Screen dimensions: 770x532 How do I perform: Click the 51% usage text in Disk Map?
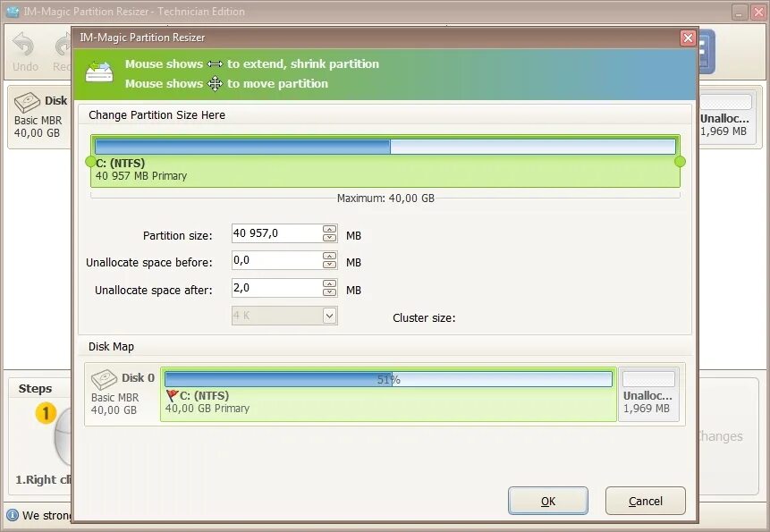click(x=388, y=379)
